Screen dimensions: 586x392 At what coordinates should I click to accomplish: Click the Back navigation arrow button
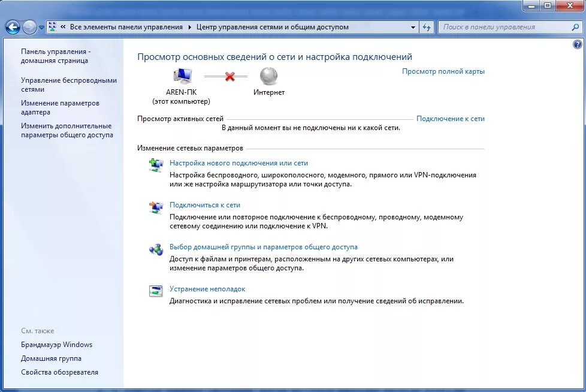click(13, 28)
